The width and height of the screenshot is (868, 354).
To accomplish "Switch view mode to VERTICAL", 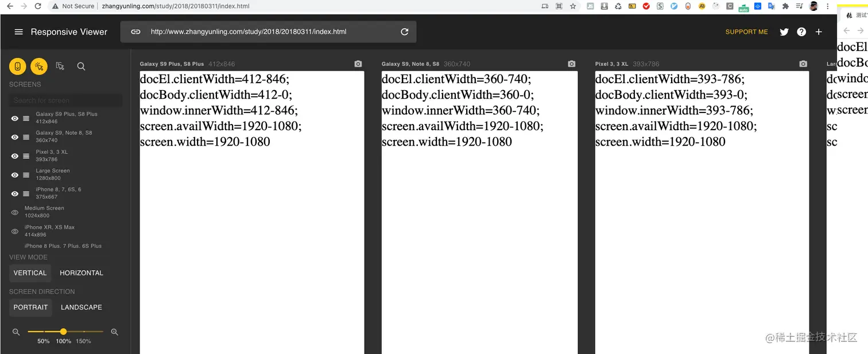I will [30, 273].
